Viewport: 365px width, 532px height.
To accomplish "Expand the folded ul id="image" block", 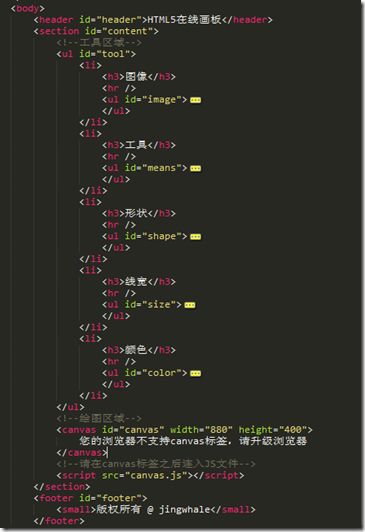I will [x=195, y=100].
